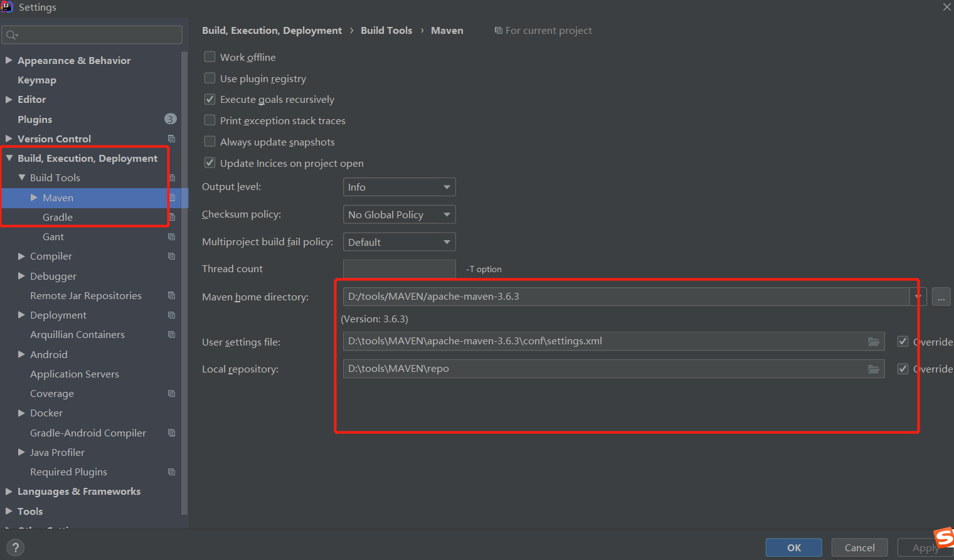Image resolution: width=954 pixels, height=560 pixels.
Task: Select Application Servers settings
Action: point(75,374)
